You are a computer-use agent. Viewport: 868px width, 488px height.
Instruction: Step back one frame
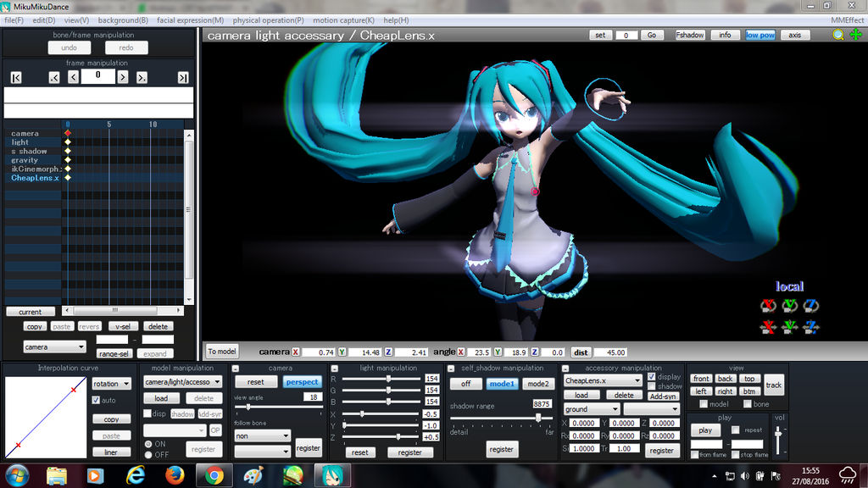click(x=73, y=77)
